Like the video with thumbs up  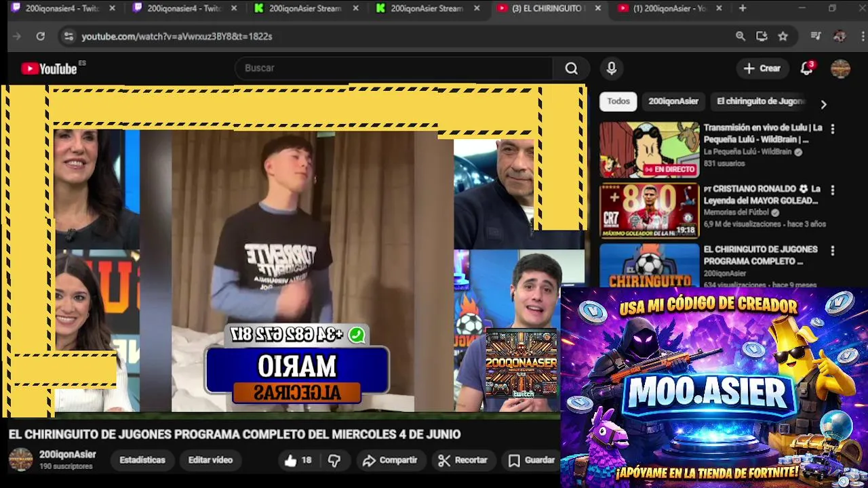298,461
